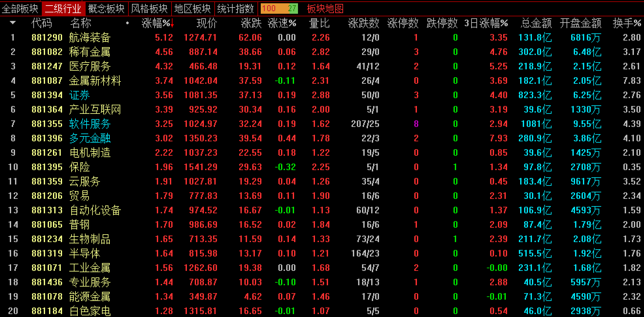The width and height of the screenshot is (644, 317).
Task: Sort by the 量比 column header
Action: pos(319,23)
